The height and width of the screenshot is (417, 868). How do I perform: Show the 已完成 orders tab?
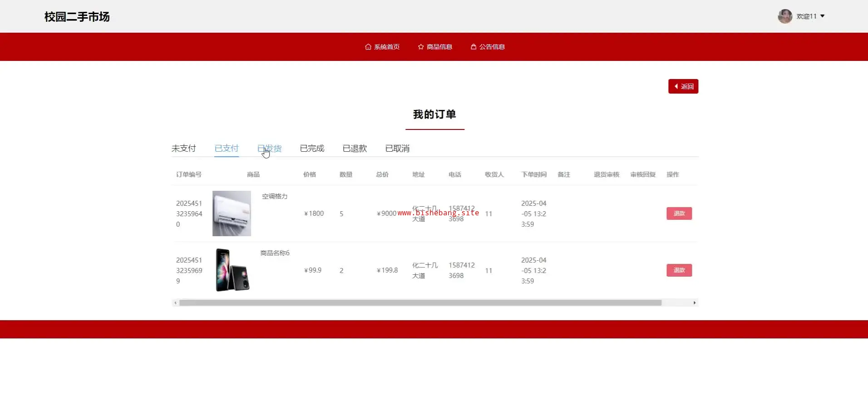pyautogui.click(x=312, y=149)
